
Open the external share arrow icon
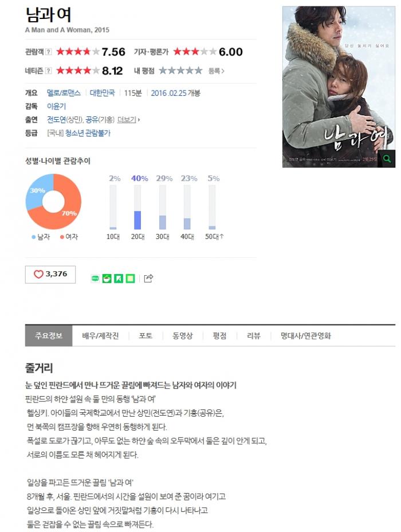click(148, 278)
